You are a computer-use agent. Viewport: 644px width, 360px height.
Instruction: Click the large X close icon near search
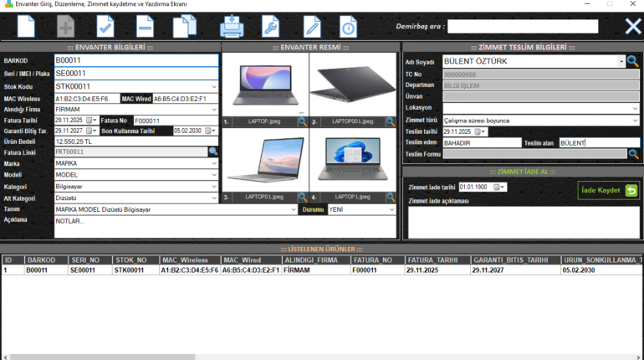coord(633,27)
